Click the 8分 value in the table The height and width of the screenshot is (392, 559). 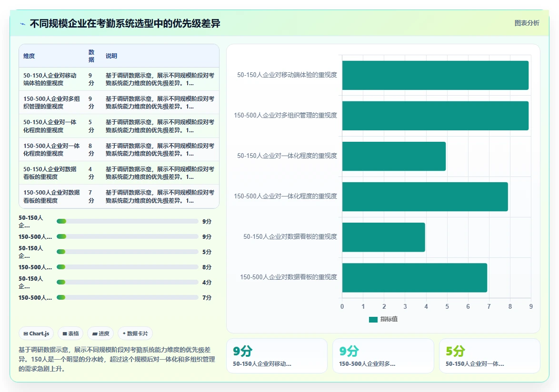91,149
